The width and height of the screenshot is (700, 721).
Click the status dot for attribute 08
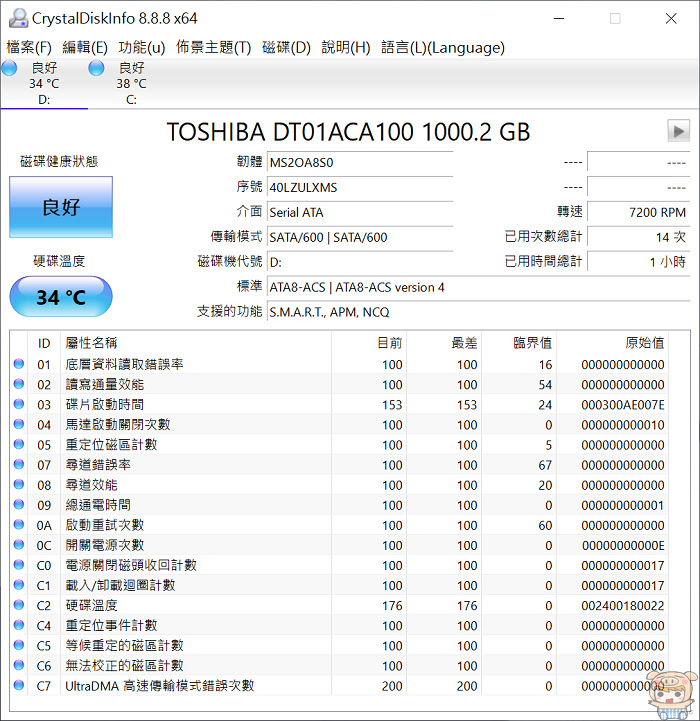tap(19, 484)
